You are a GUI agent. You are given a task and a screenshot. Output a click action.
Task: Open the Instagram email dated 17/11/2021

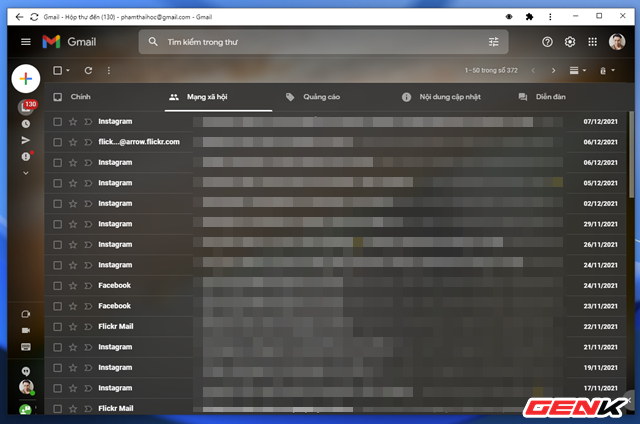(x=335, y=388)
